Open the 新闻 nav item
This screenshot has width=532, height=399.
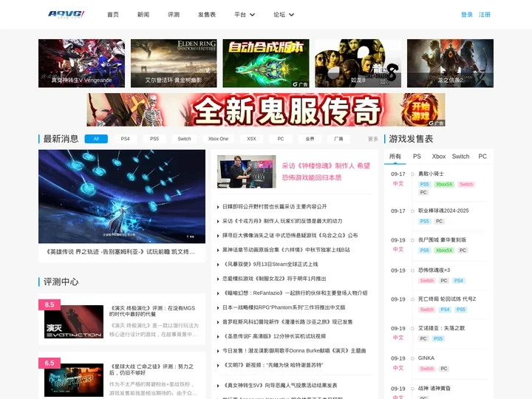click(143, 15)
